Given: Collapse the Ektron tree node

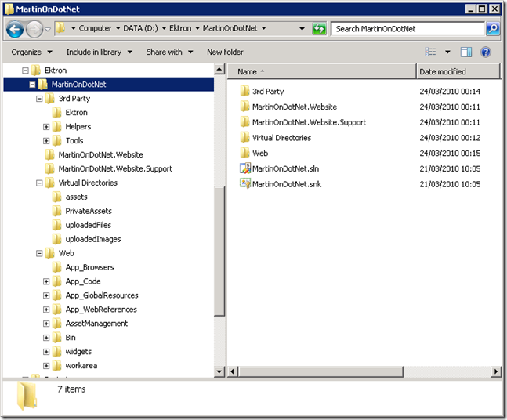Looking at the screenshot, I should [x=25, y=71].
